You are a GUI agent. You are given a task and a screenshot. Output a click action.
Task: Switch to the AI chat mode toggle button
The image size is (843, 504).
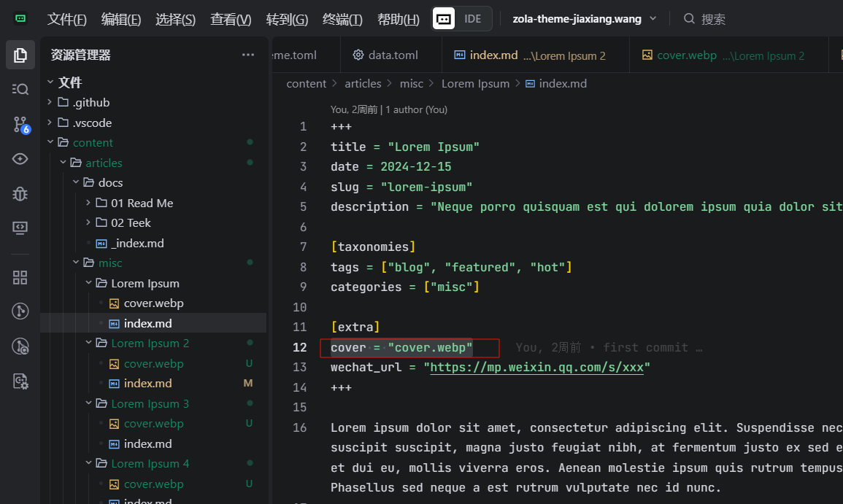pos(444,19)
